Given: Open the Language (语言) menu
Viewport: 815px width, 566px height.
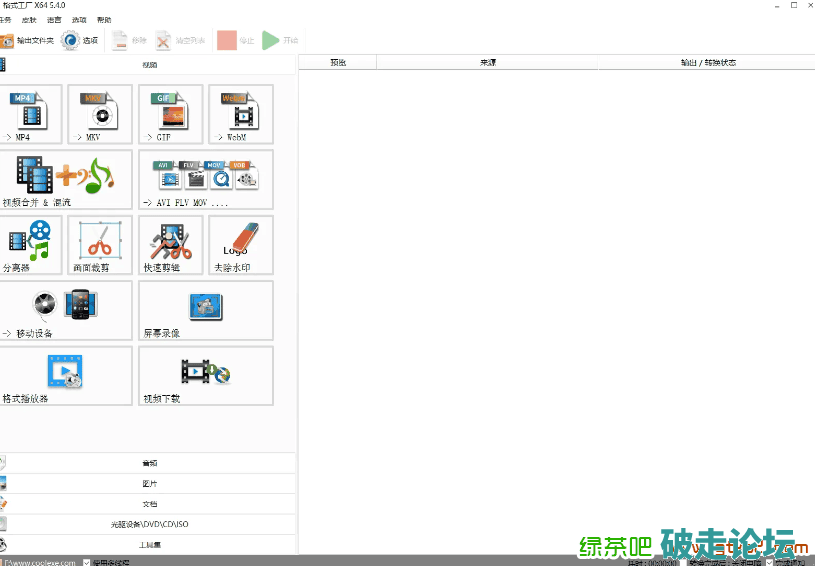Looking at the screenshot, I should 54,20.
